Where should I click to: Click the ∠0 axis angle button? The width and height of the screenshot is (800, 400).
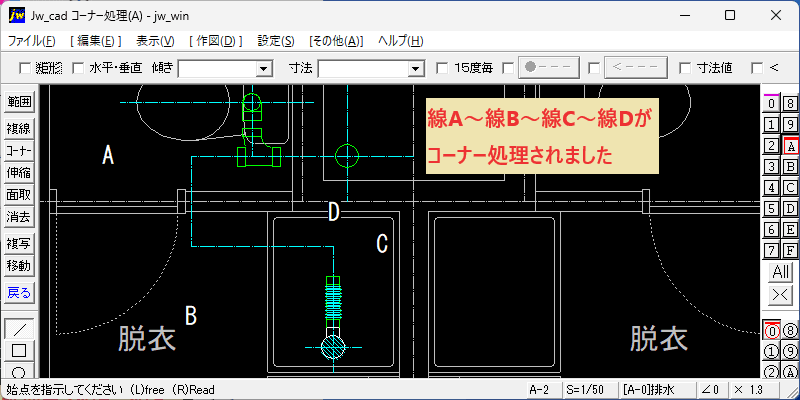pyautogui.click(x=711, y=390)
